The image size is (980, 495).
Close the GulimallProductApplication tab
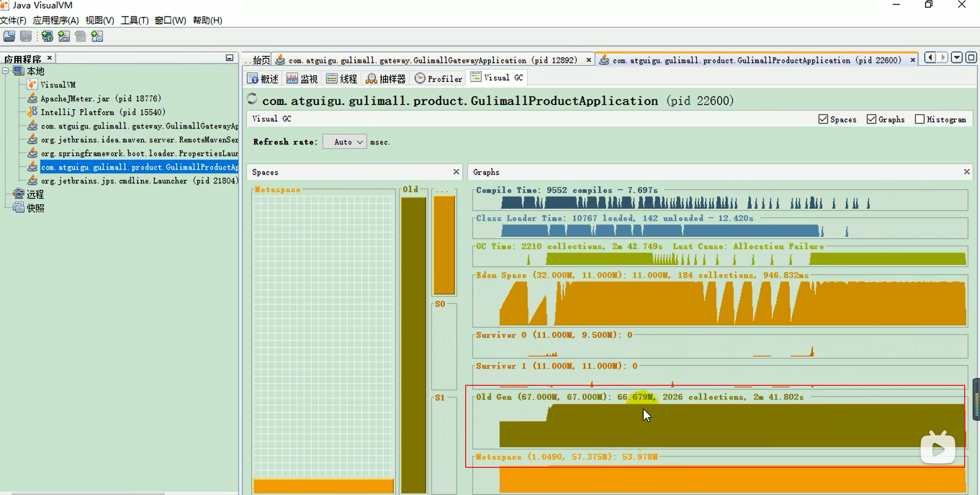pyautogui.click(x=912, y=60)
